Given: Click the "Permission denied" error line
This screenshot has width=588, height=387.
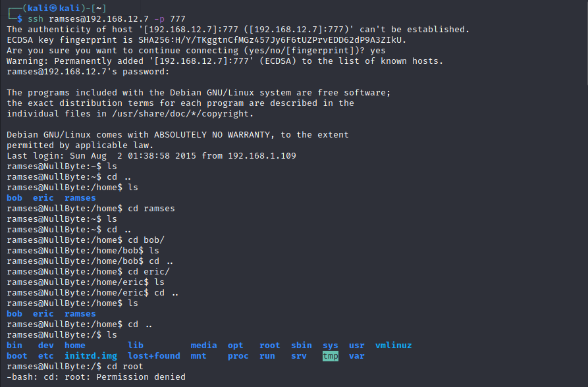Looking at the screenshot, I should (x=95, y=377).
